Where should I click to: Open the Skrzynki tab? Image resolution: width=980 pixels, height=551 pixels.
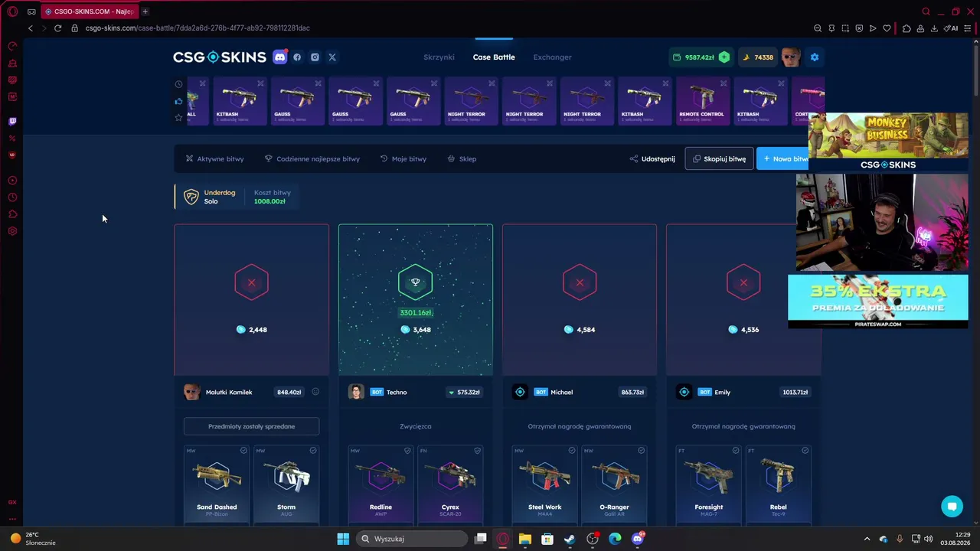(439, 57)
